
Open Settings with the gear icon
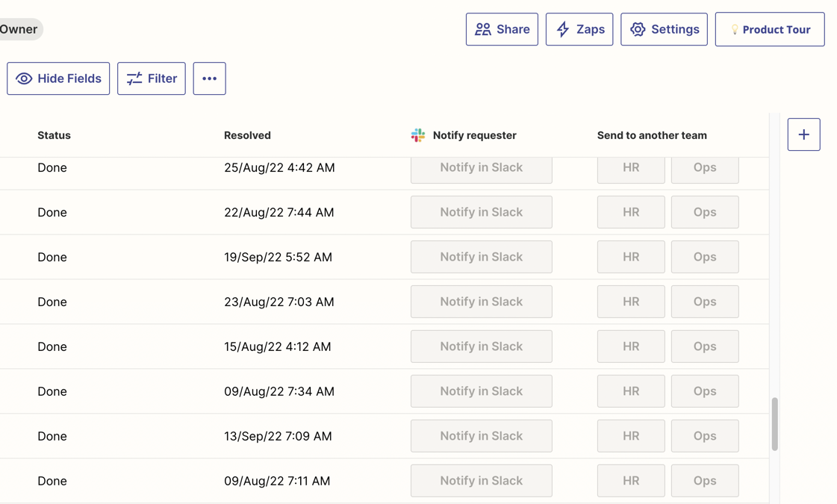[x=638, y=29]
